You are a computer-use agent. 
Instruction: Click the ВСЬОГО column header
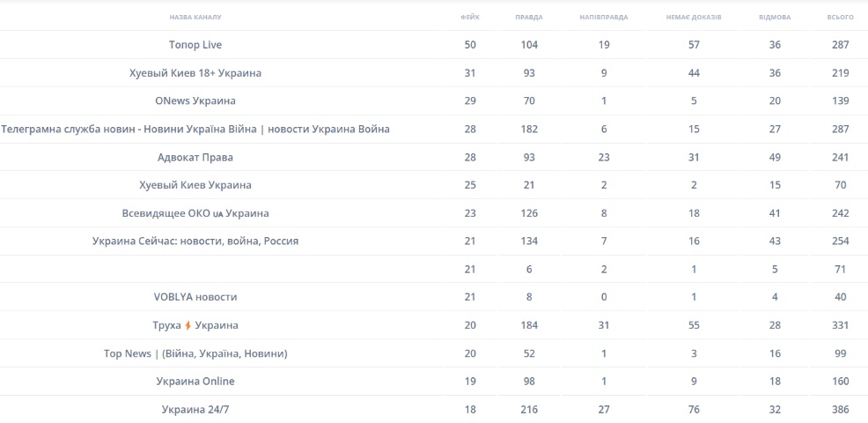(x=841, y=17)
